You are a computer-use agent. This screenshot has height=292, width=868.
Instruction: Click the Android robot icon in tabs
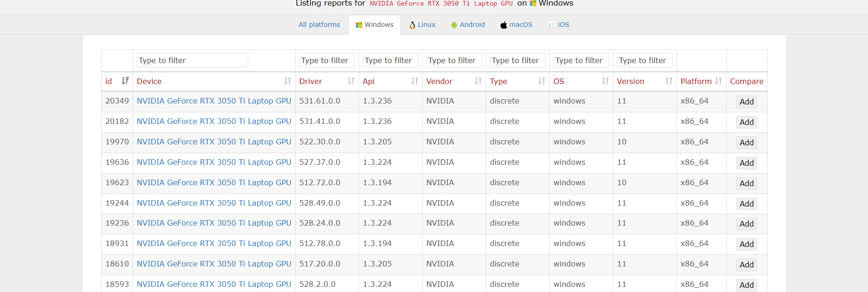coord(454,25)
